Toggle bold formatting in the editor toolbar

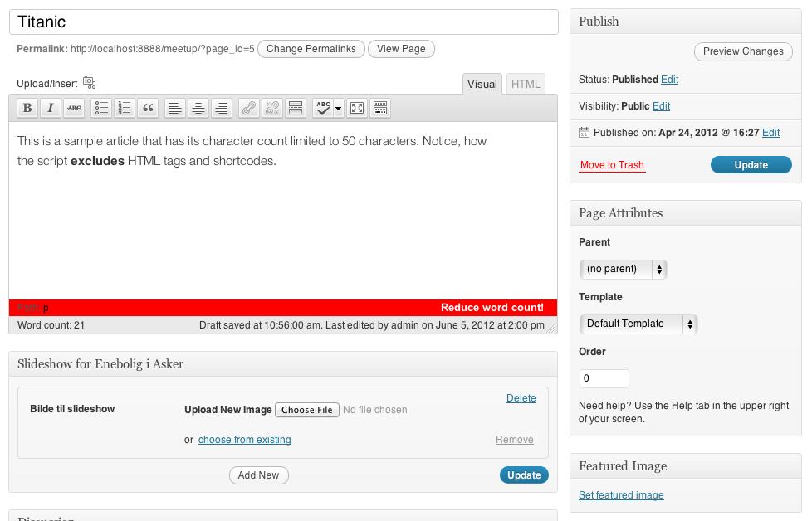point(27,108)
